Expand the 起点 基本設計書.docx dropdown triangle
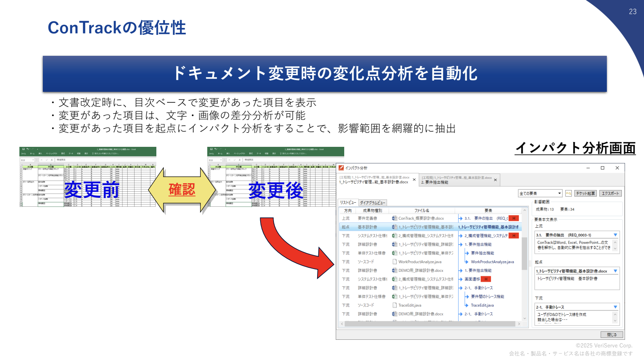The width and height of the screenshot is (644, 360). (615, 271)
